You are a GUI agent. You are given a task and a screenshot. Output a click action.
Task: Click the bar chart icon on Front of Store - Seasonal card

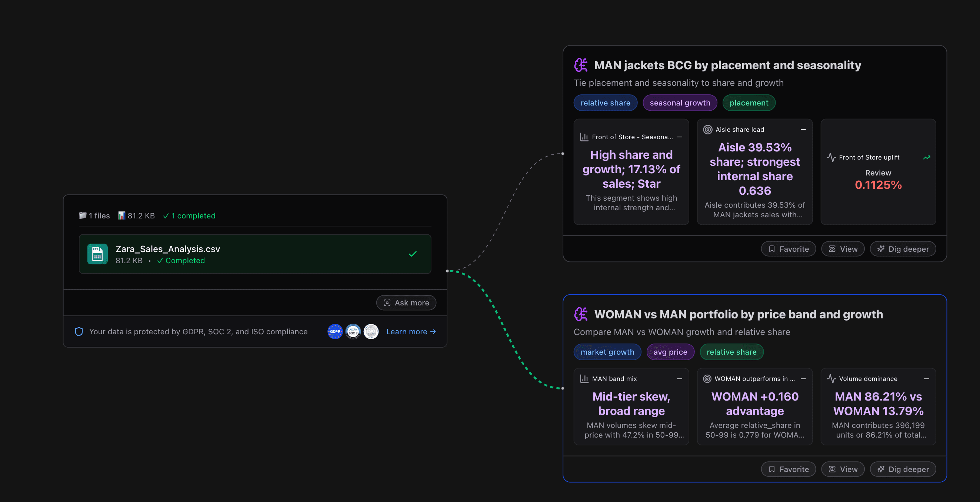coord(584,137)
